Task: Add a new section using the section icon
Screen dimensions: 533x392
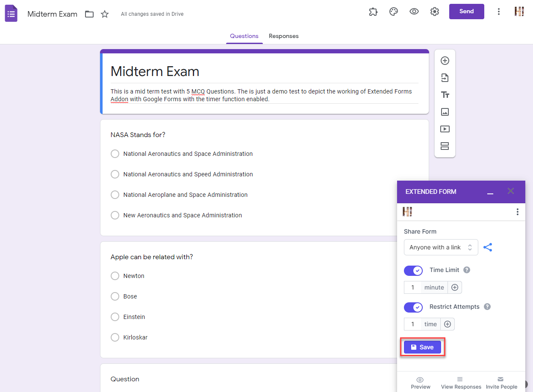Action: click(445, 146)
